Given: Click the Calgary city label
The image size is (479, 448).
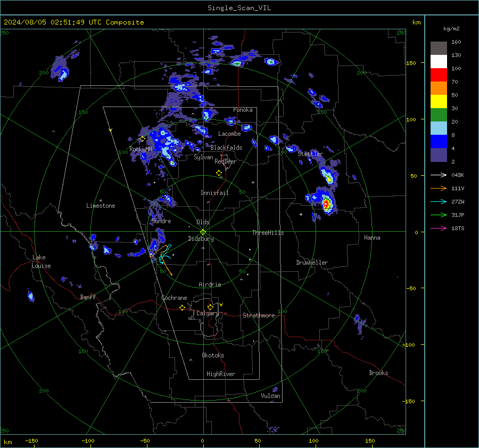Looking at the screenshot, I should pos(208,313).
